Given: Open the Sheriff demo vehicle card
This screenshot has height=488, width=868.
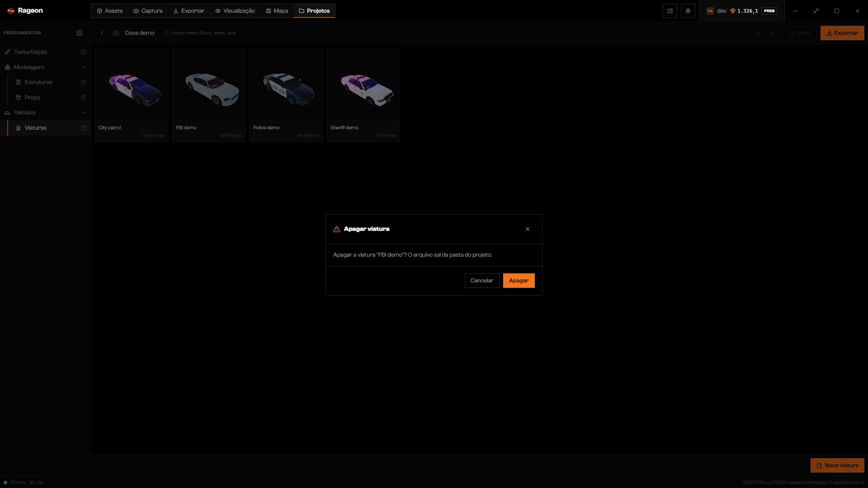Looking at the screenshot, I should (363, 95).
